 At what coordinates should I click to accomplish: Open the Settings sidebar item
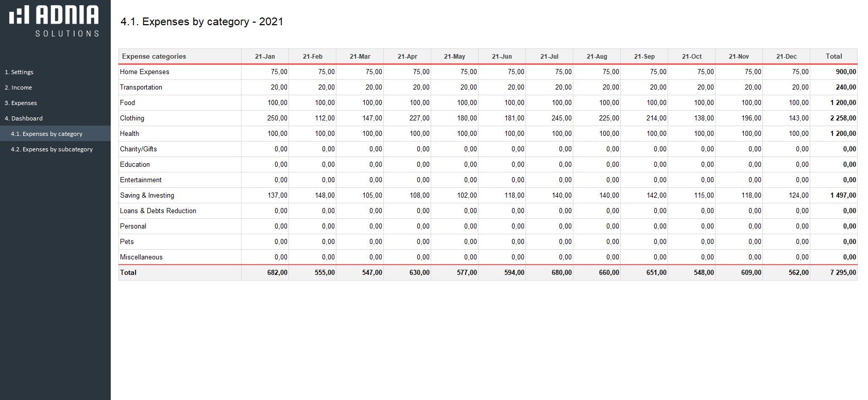[x=19, y=72]
